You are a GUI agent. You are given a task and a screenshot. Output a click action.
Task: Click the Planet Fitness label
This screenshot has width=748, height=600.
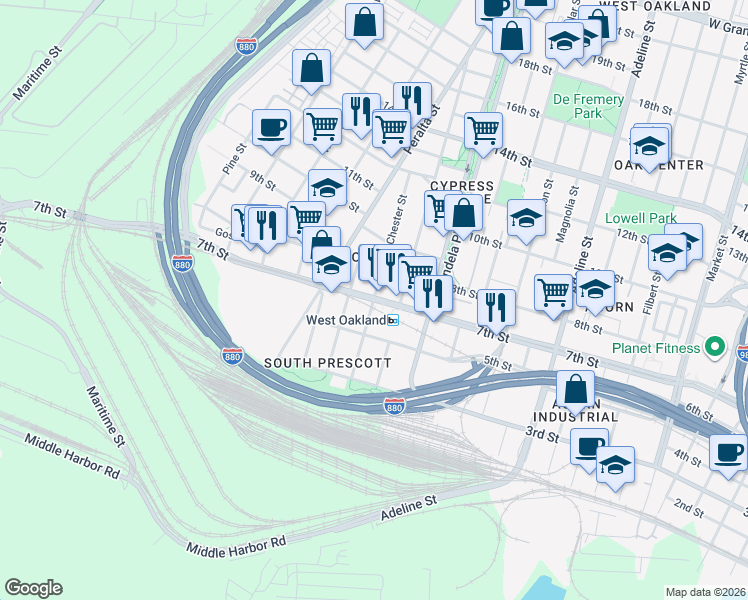click(656, 348)
